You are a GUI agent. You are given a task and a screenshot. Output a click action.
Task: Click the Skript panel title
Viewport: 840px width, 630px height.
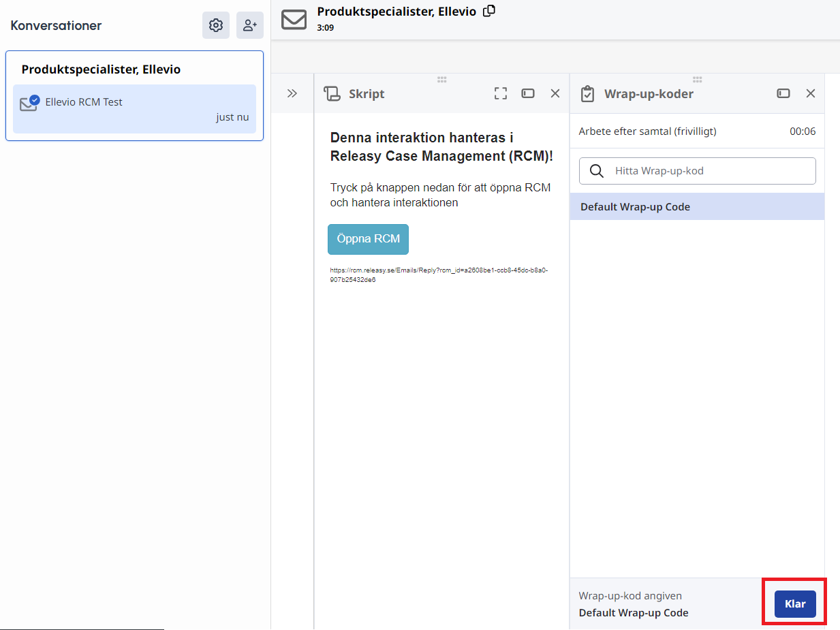click(367, 94)
